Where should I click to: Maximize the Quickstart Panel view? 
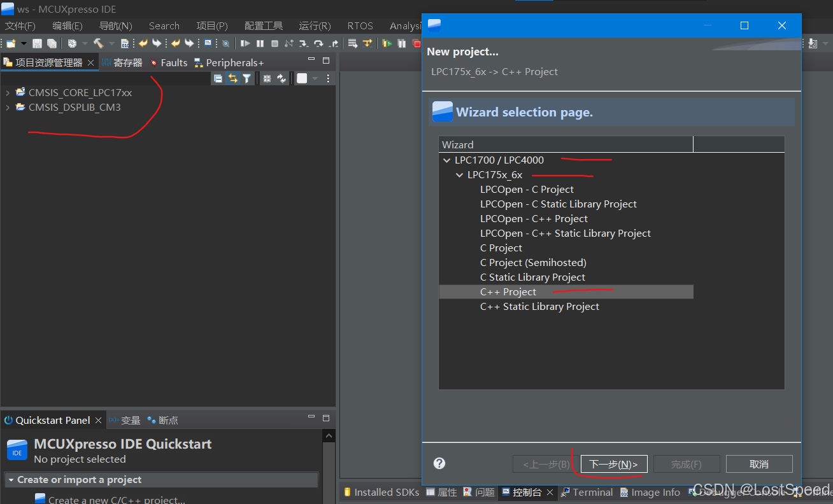pyautogui.click(x=326, y=418)
